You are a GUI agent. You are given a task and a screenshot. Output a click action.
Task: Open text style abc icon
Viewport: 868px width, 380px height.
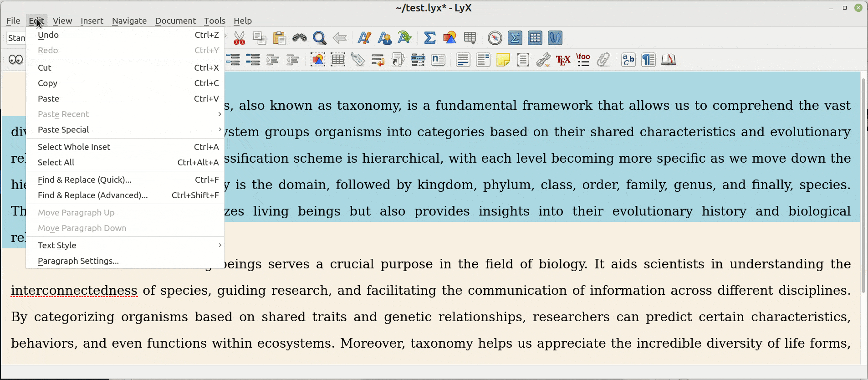628,60
